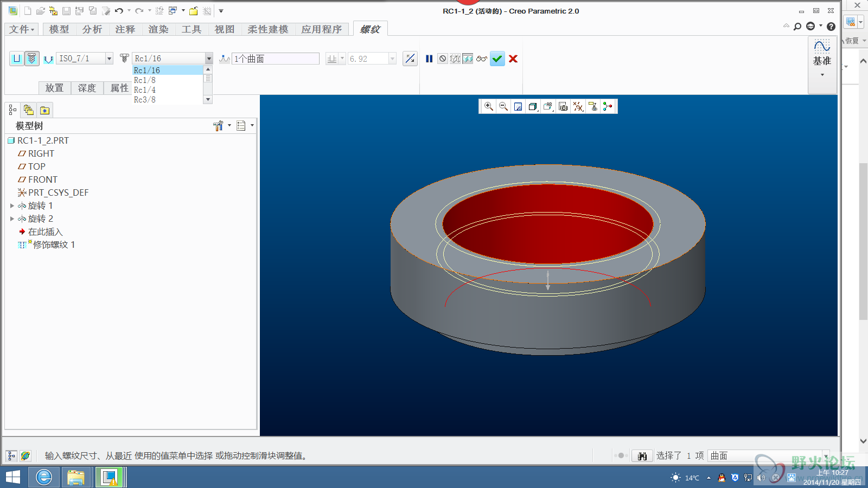Select no preview mode icon
The image size is (868, 488).
click(x=443, y=59)
